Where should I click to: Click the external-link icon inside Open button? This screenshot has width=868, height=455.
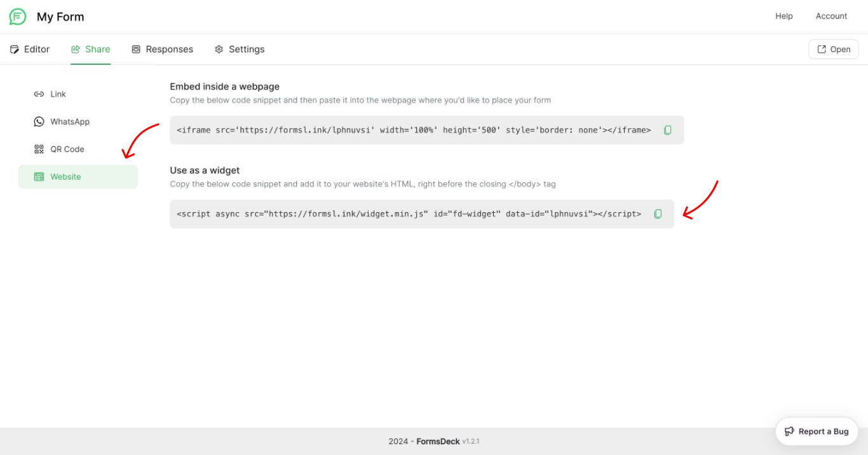(822, 49)
